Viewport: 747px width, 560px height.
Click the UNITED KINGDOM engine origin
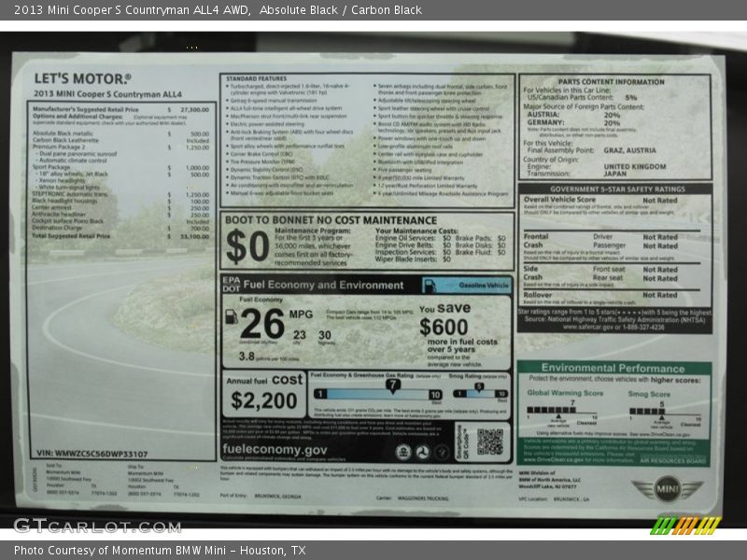(635, 167)
